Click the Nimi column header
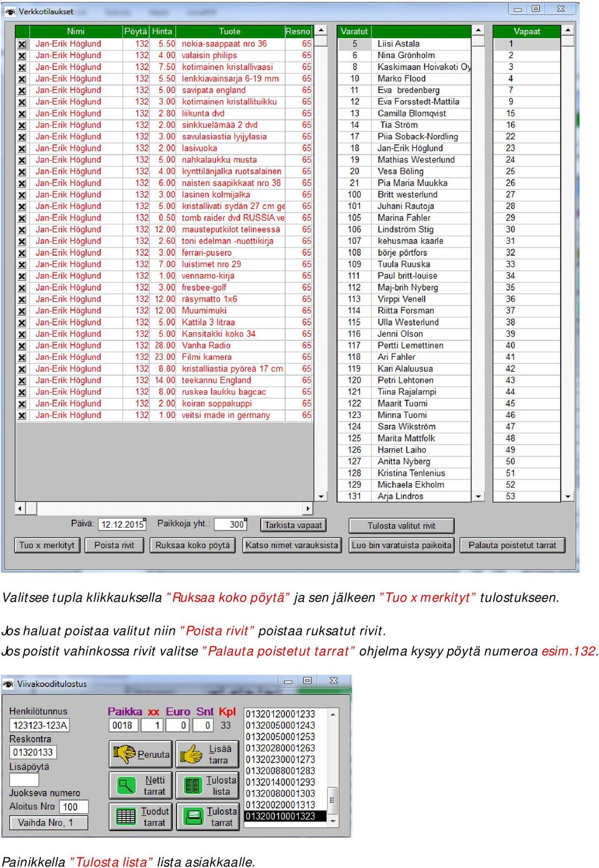Screen dimensions: 599x868 tap(75, 31)
